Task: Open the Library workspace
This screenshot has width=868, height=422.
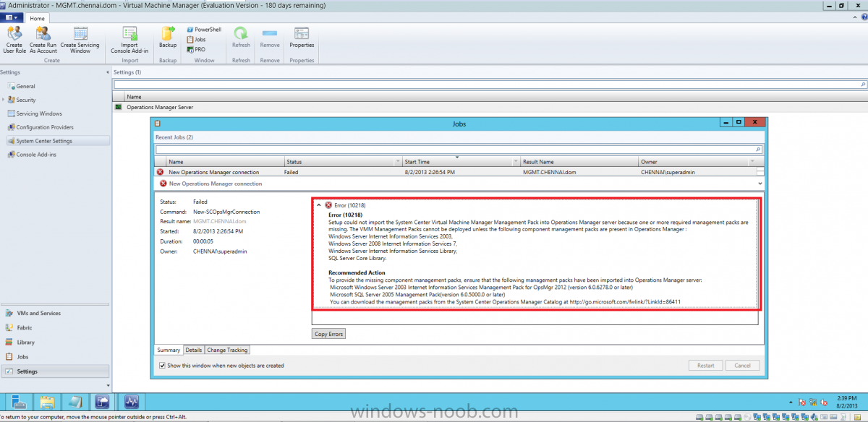Action: point(55,343)
